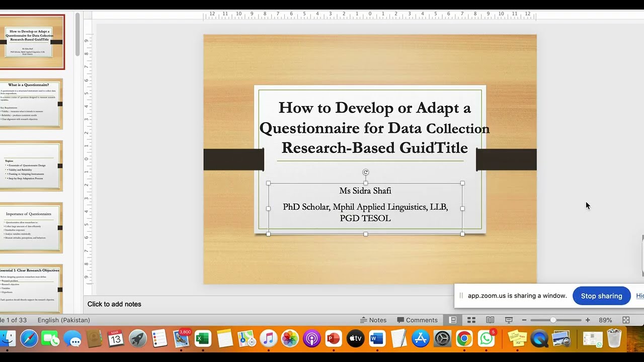Click English (Pakistan) language indicator
644x362 pixels.
pyautogui.click(x=63, y=320)
